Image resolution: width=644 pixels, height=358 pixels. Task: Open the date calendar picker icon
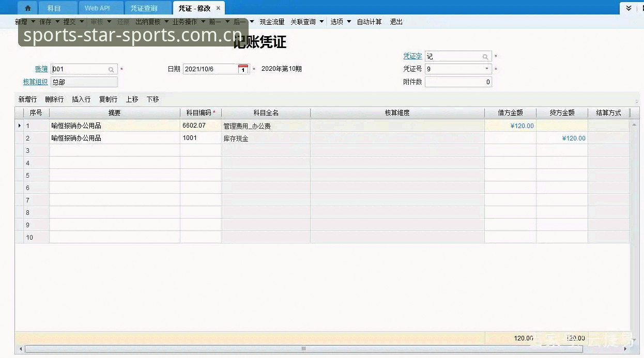point(243,69)
